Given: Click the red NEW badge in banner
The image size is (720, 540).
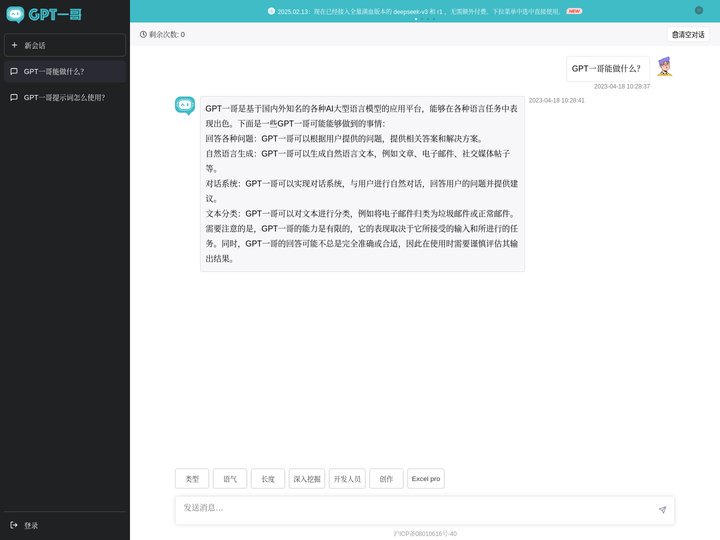Looking at the screenshot, I should (x=574, y=11).
